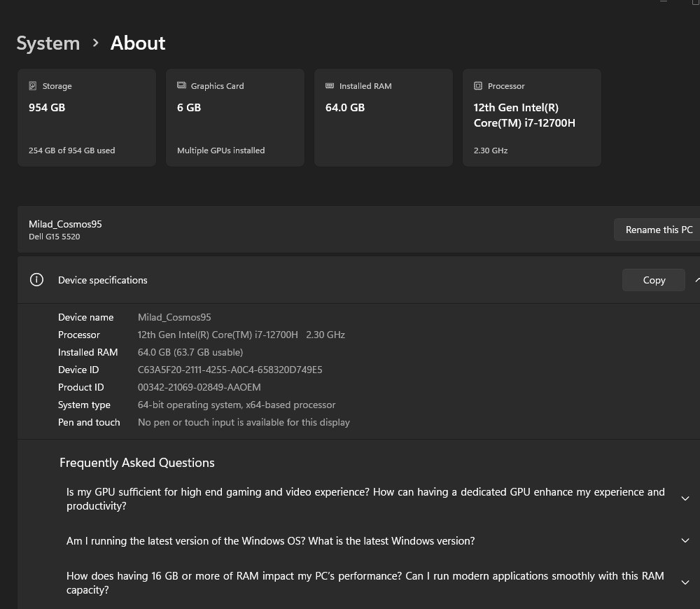Click the Milad_Cosmos95 PC name header
This screenshot has width=700, height=609.
tap(65, 224)
